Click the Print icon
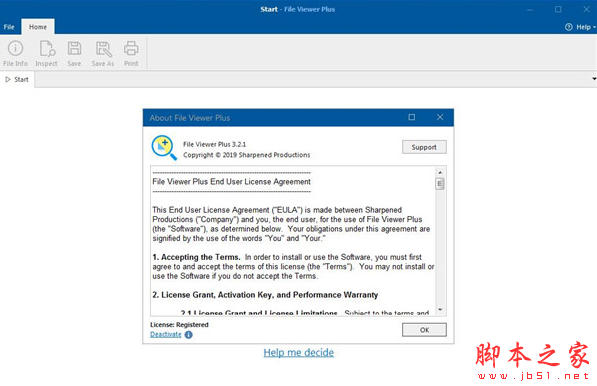The width and height of the screenshot is (597, 386). (x=131, y=53)
